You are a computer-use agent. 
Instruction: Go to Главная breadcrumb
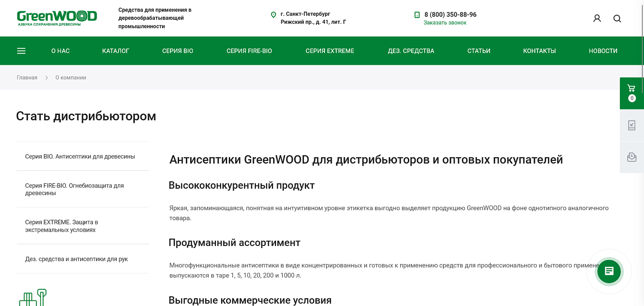[x=27, y=78]
